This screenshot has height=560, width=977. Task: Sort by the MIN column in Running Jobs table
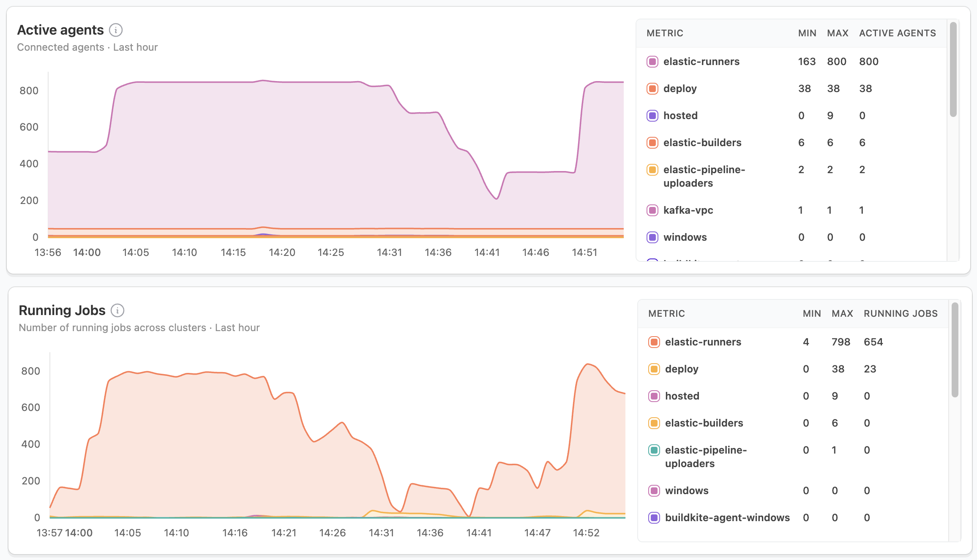click(811, 313)
